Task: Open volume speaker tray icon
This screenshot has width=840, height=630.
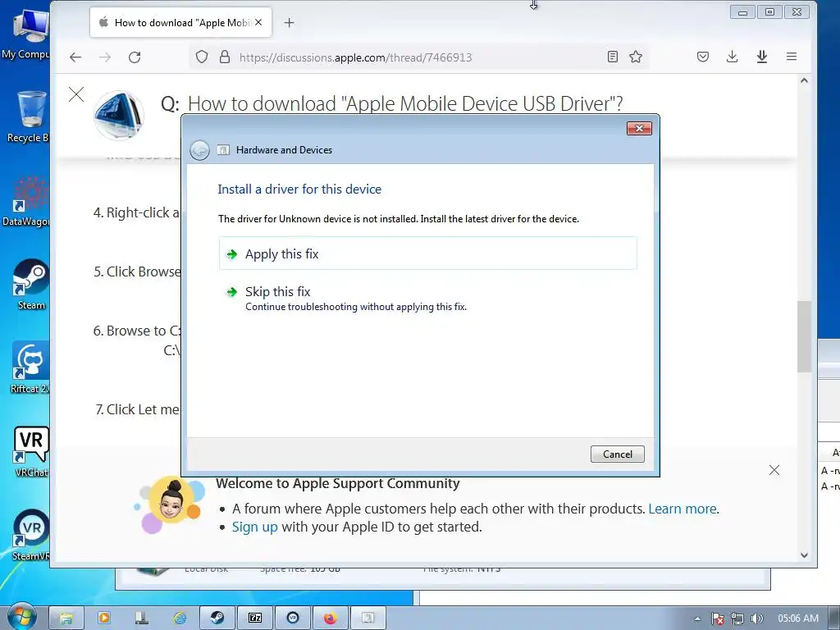Action: (756, 619)
